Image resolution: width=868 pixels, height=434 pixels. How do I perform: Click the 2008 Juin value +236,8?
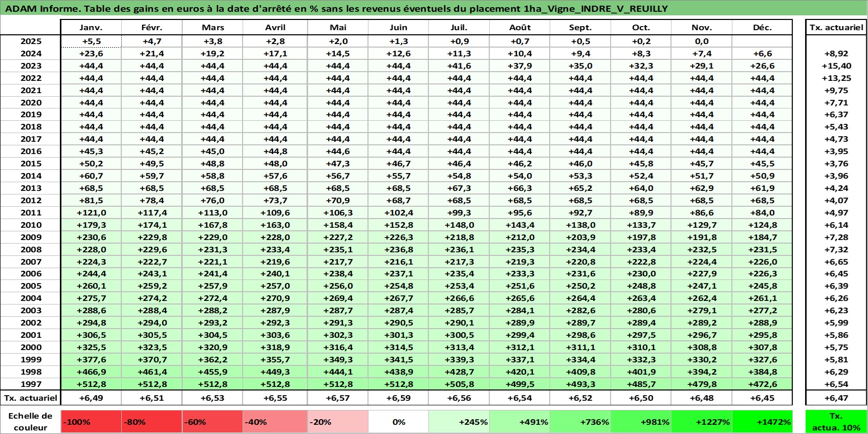(x=399, y=249)
